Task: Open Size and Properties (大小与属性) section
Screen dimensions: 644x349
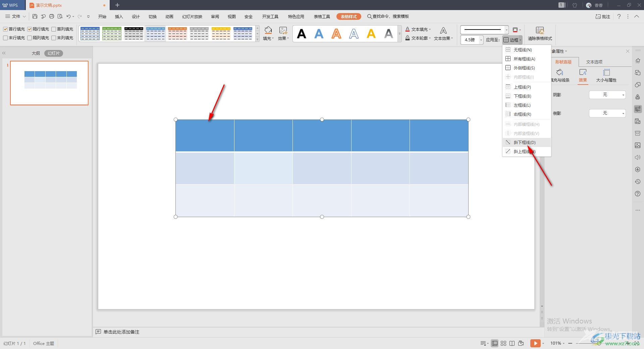Action: click(x=606, y=76)
